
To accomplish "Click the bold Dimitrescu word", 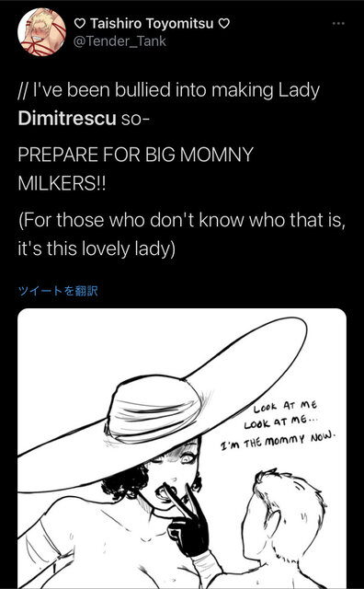I will click(67, 119).
